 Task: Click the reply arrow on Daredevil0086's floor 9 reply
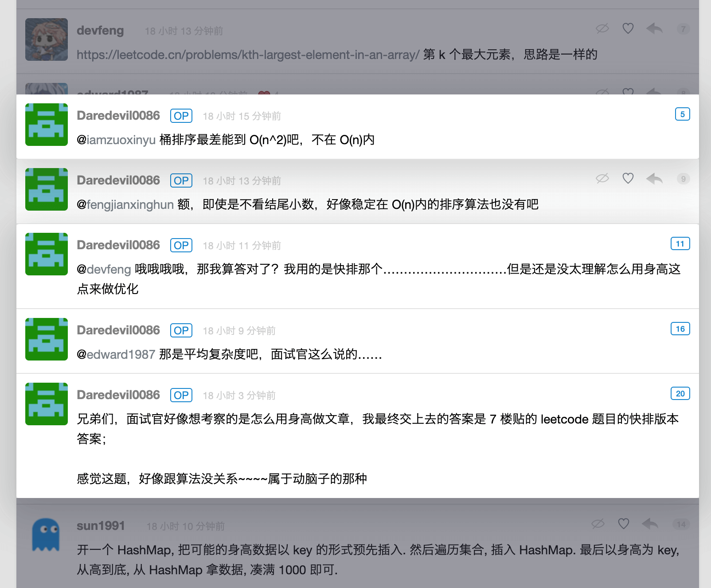point(654,179)
